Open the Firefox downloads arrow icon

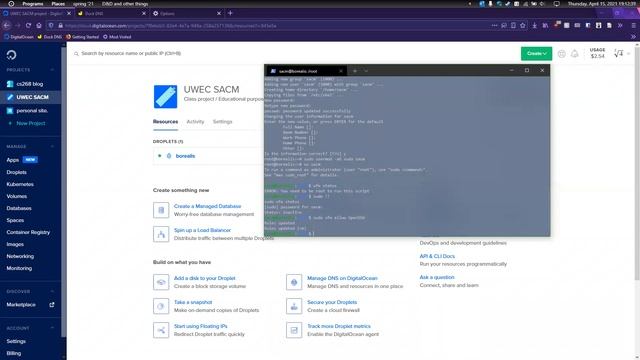(x=535, y=25)
